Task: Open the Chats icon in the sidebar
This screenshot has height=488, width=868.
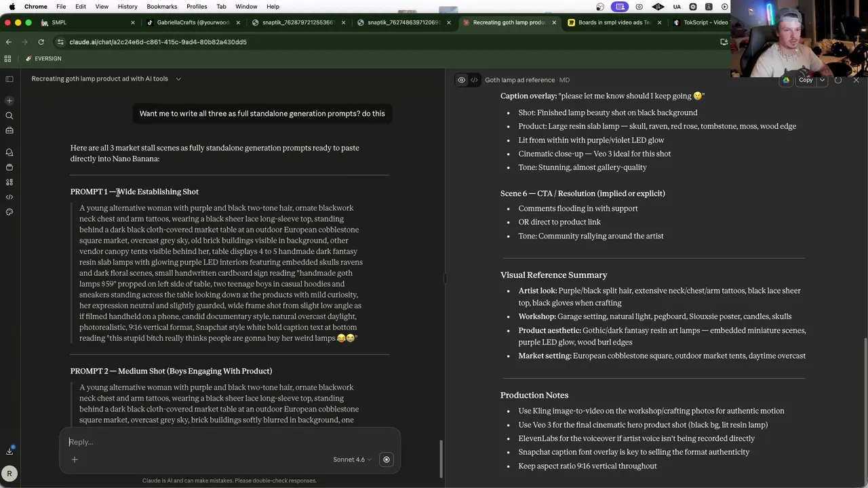Action: [x=9, y=152]
